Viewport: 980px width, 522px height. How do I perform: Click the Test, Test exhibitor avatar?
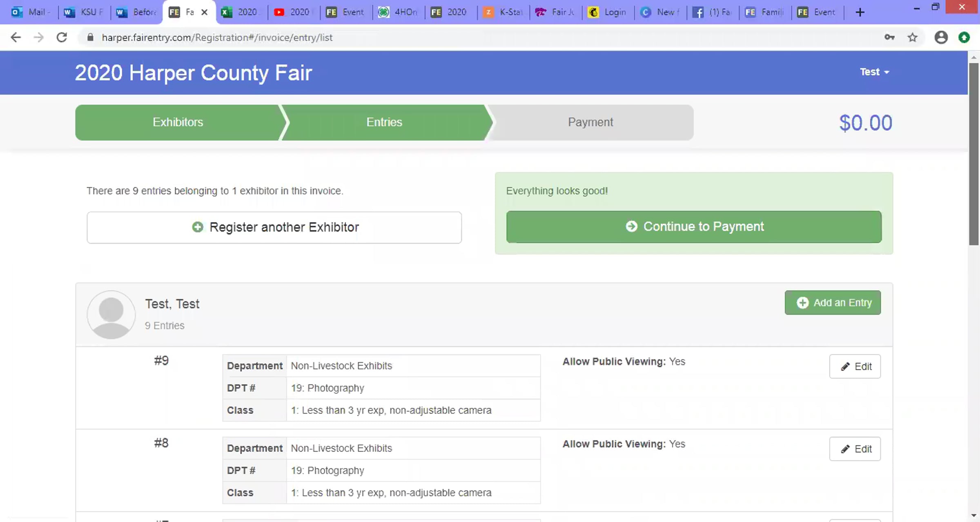(111, 315)
